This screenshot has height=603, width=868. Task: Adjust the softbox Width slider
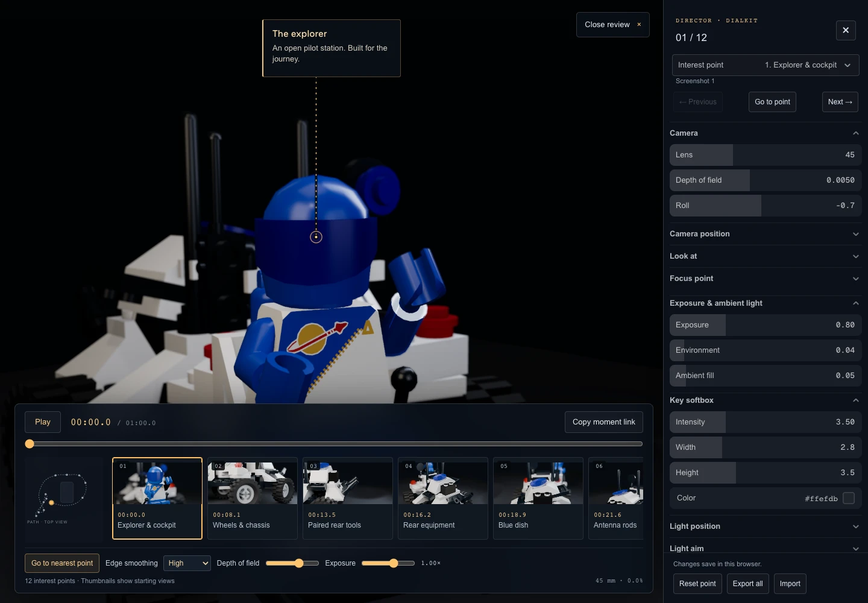[x=766, y=447]
